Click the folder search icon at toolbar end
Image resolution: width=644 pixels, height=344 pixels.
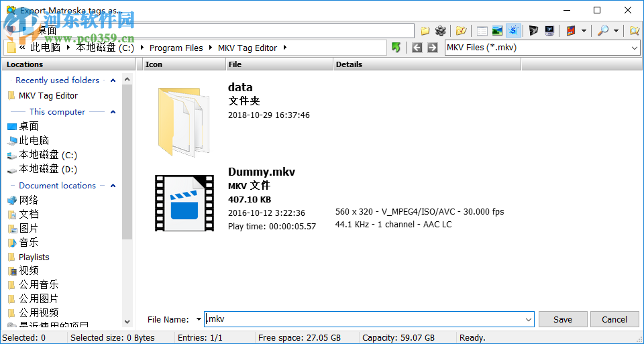(x=634, y=31)
